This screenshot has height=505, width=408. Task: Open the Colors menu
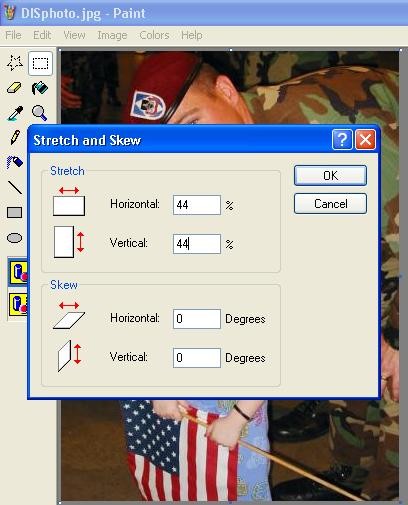154,35
